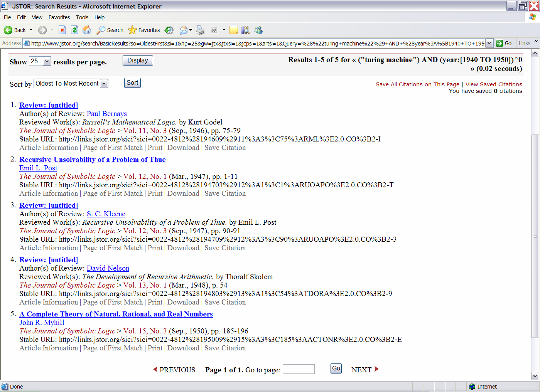This screenshot has width=540, height=392.
Task: Open the Sort by dropdown
Action: pyautogui.click(x=71, y=83)
